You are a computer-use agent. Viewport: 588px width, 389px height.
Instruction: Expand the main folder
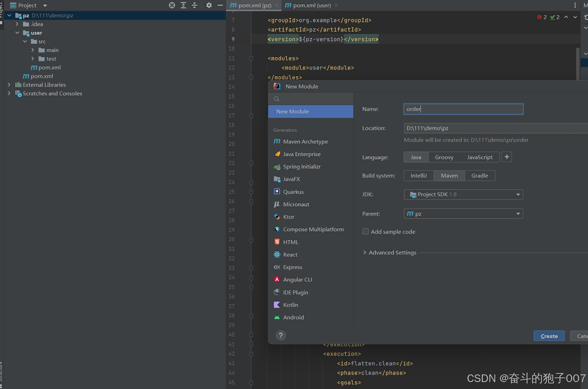[33, 50]
